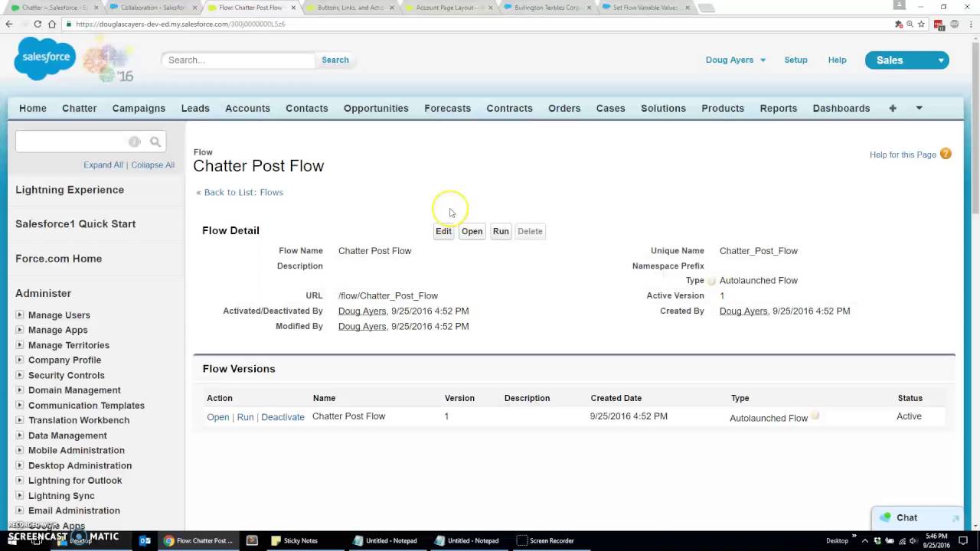Click the Edit button in Flow Detail

444,231
